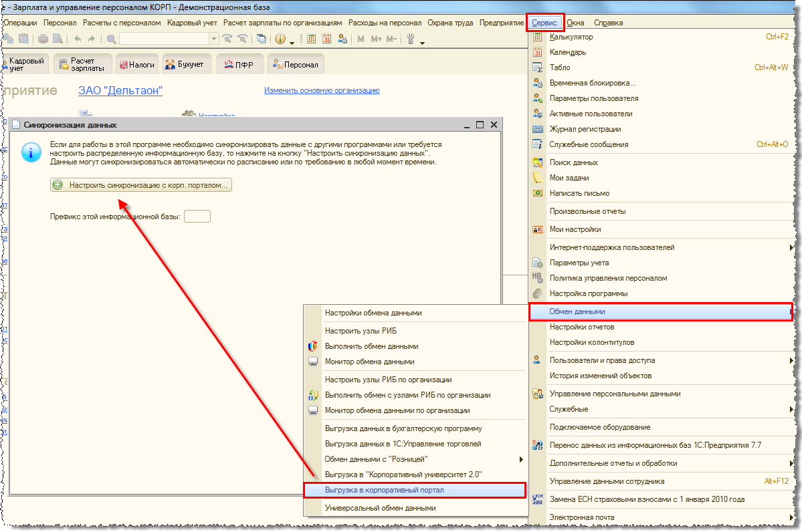Open the Calendar from the toolbar icon

(327, 39)
